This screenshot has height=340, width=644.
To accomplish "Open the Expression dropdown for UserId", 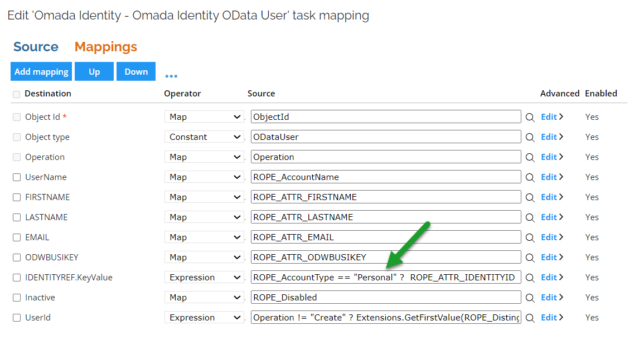I will (204, 317).
